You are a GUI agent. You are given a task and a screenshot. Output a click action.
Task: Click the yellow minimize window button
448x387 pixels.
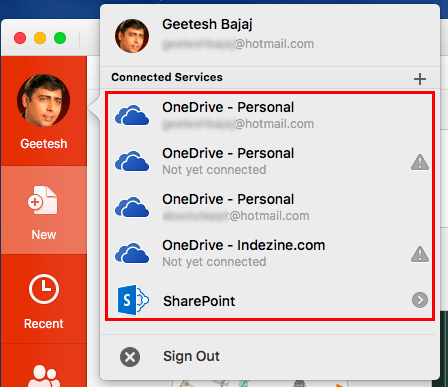click(x=40, y=38)
